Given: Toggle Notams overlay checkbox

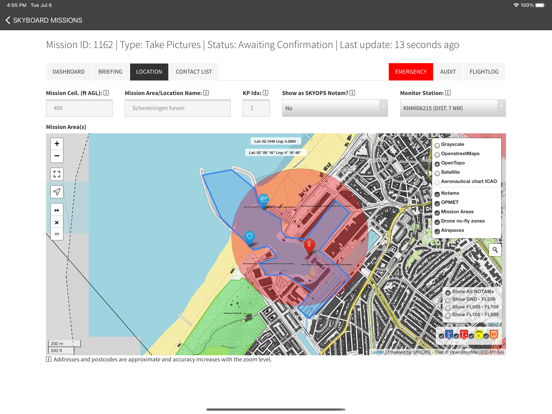Looking at the screenshot, I should point(437,194).
